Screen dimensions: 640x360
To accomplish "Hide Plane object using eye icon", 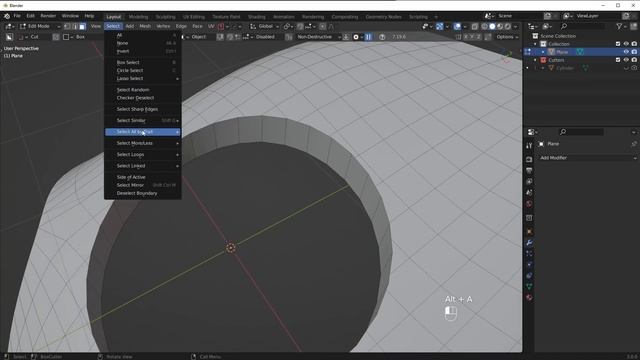I will pyautogui.click(x=626, y=52).
